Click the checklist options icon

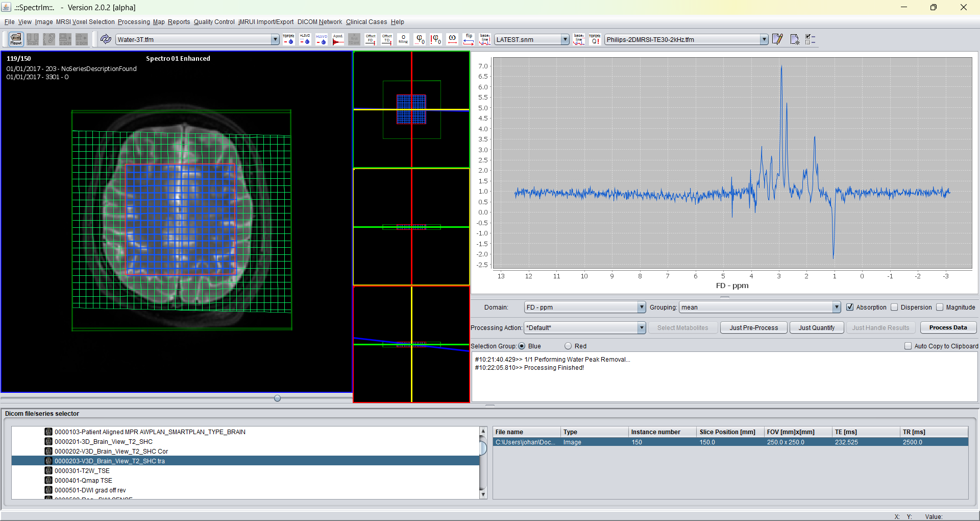point(811,39)
